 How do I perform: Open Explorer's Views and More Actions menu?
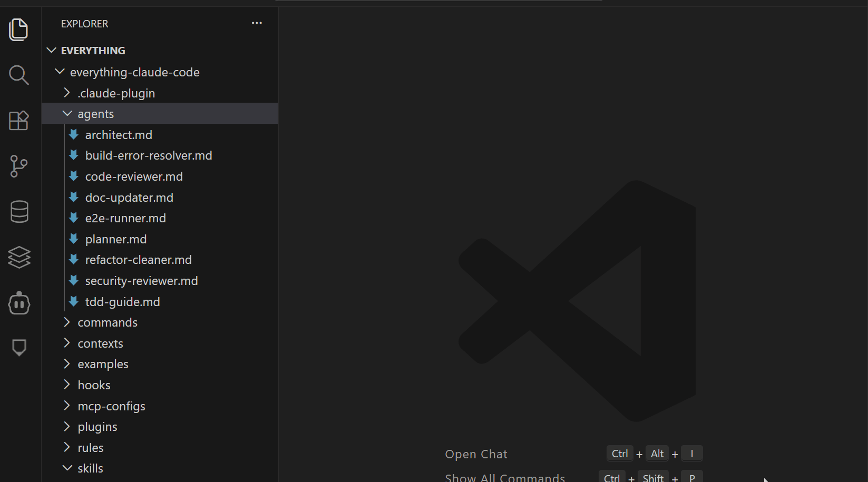tap(257, 23)
